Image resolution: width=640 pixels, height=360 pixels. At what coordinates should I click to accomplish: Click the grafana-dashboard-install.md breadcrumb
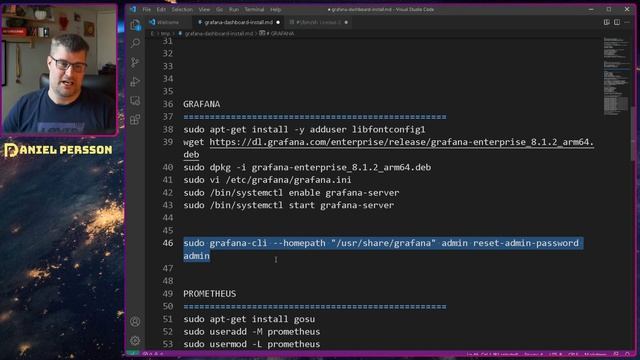point(219,33)
